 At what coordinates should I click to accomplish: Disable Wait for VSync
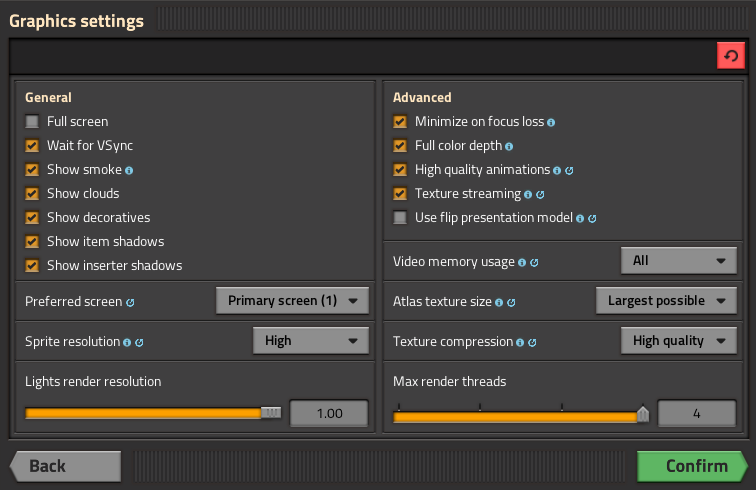pos(33,146)
